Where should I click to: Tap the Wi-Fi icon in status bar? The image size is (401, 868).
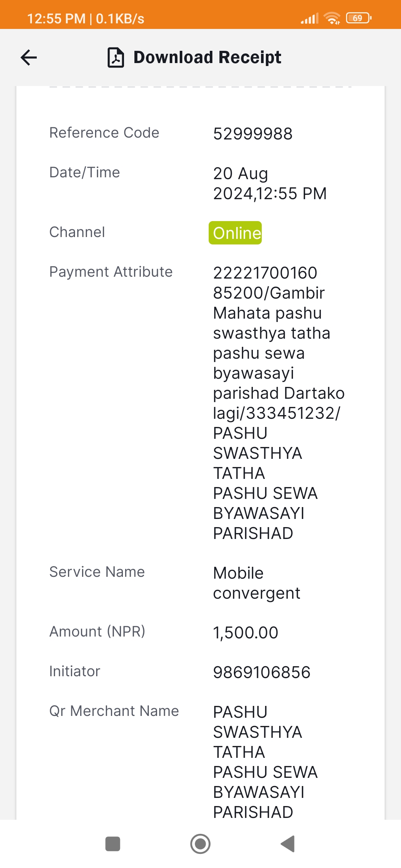point(332,18)
